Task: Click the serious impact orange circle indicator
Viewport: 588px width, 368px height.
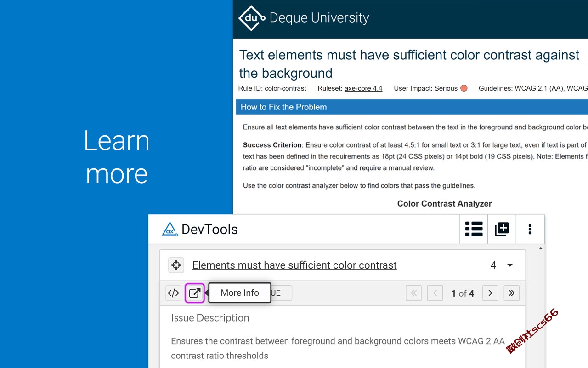Action: 464,88
